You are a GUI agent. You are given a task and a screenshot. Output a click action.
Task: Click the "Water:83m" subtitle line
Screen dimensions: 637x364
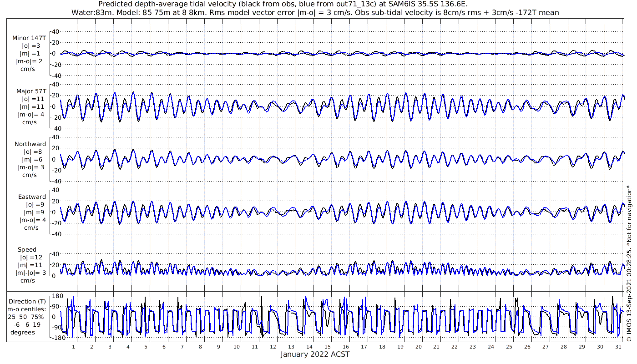pyautogui.click(x=315, y=12)
